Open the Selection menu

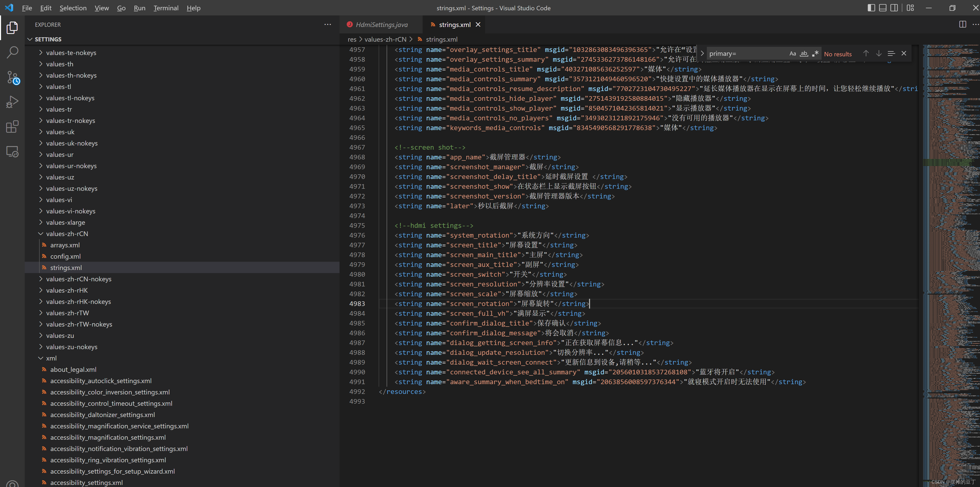point(73,8)
